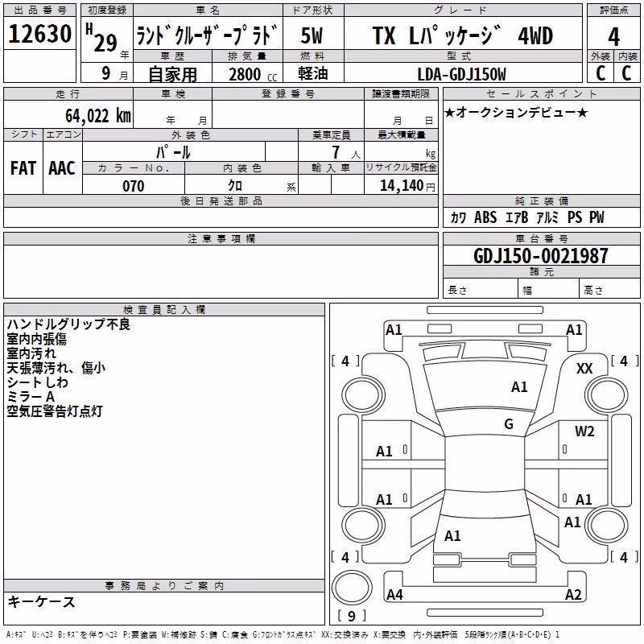Screen dimensions: 644x644
Task: Click the AAC air conditioner value
Action: point(62,168)
